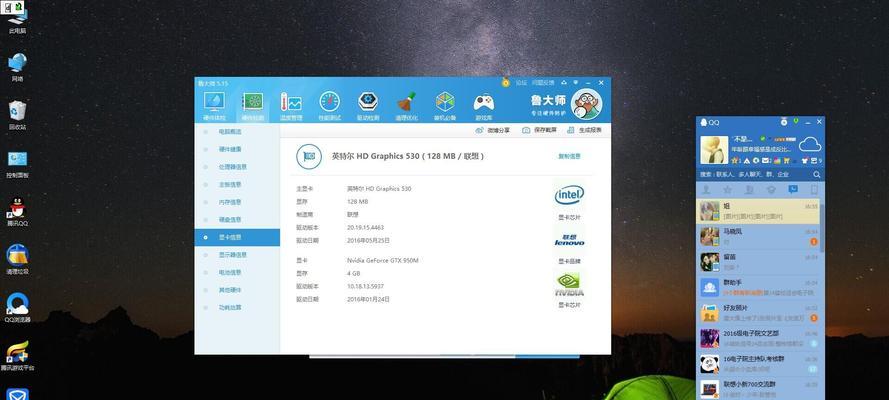
Task: Click 生成报表 report button
Action: click(x=585, y=130)
